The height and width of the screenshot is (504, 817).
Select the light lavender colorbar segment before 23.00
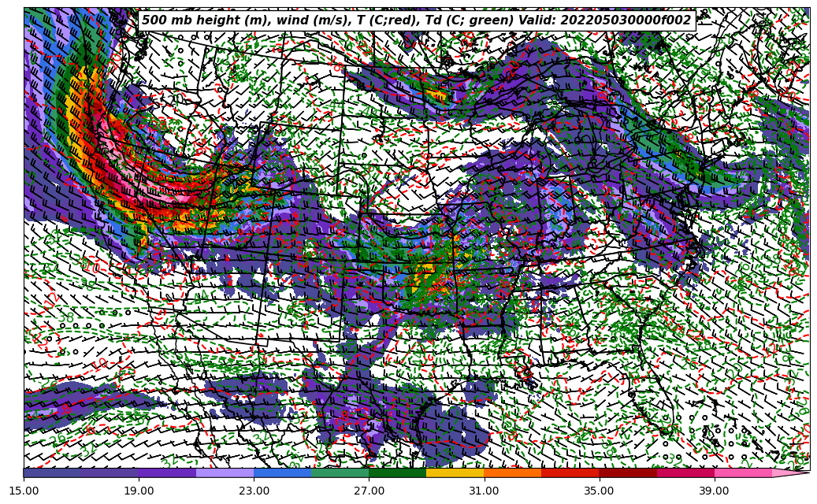[x=225, y=472]
